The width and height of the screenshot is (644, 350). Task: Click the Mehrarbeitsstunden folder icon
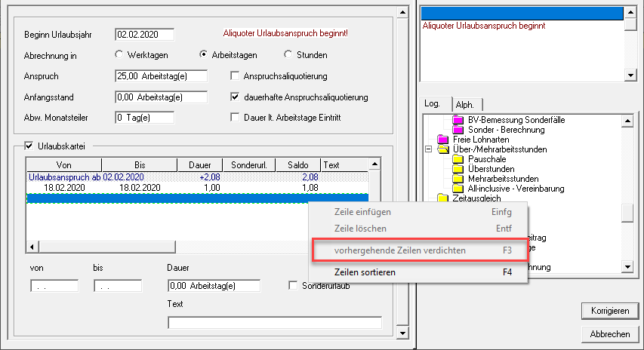tap(458, 179)
